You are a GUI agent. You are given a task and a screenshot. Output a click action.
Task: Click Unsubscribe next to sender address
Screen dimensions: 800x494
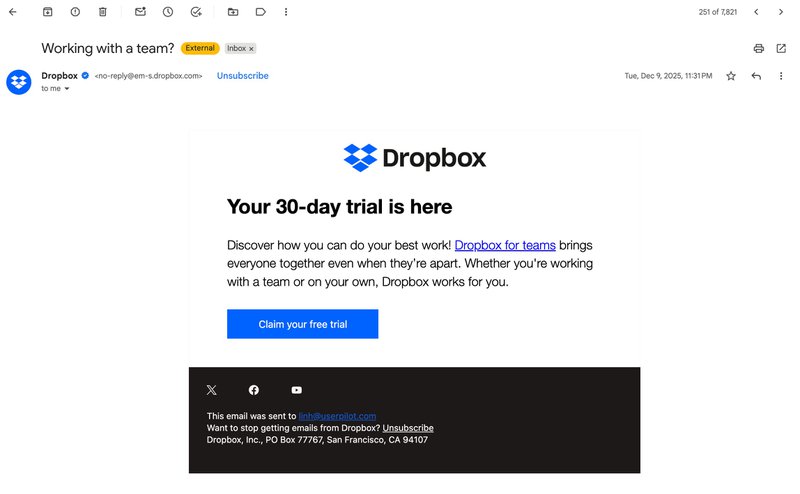(x=242, y=76)
